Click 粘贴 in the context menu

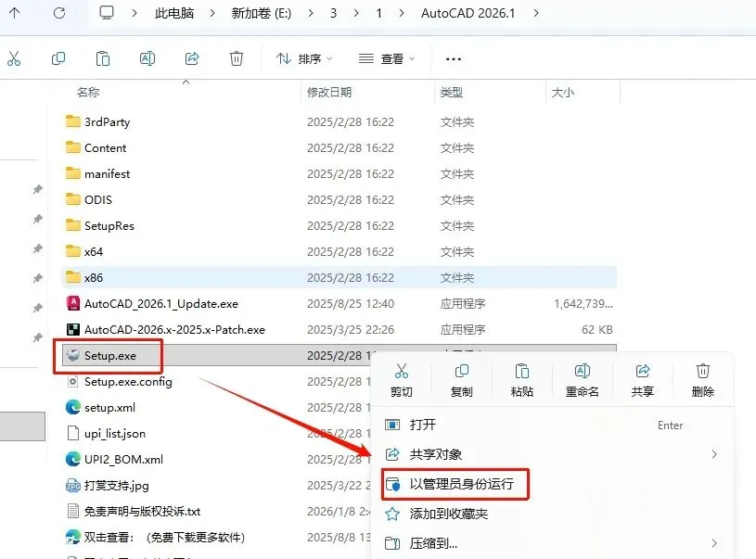[x=521, y=380]
